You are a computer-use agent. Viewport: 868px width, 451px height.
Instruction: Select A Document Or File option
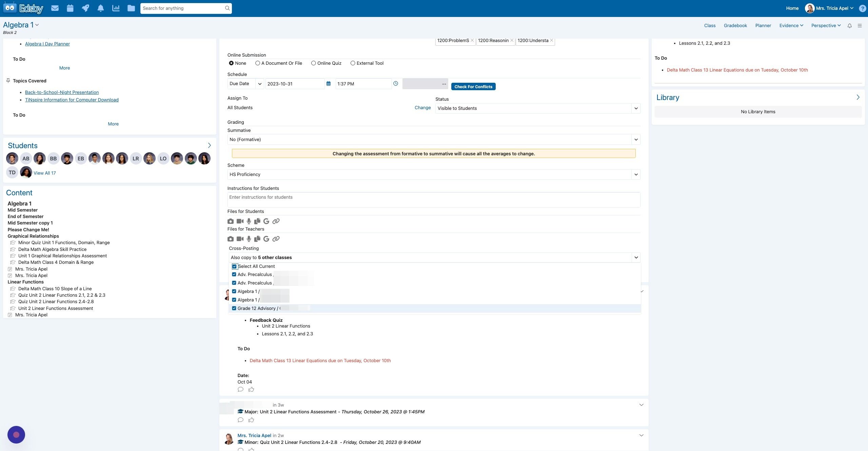[x=258, y=63]
